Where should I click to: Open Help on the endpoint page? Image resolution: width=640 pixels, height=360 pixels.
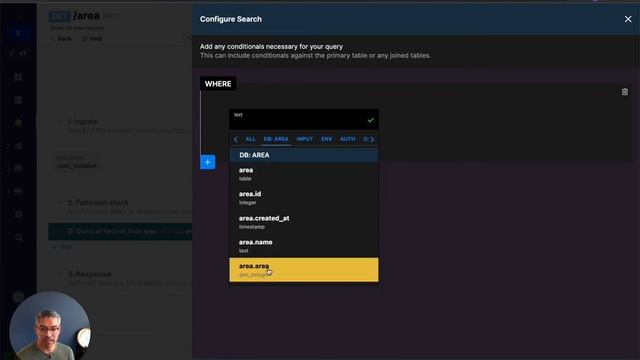pos(91,39)
